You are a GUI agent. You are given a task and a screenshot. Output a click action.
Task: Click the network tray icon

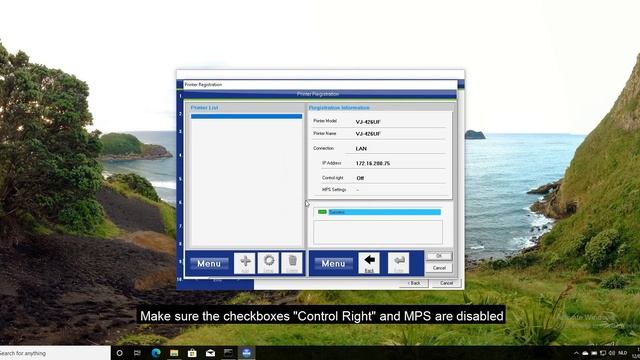[x=603, y=353]
